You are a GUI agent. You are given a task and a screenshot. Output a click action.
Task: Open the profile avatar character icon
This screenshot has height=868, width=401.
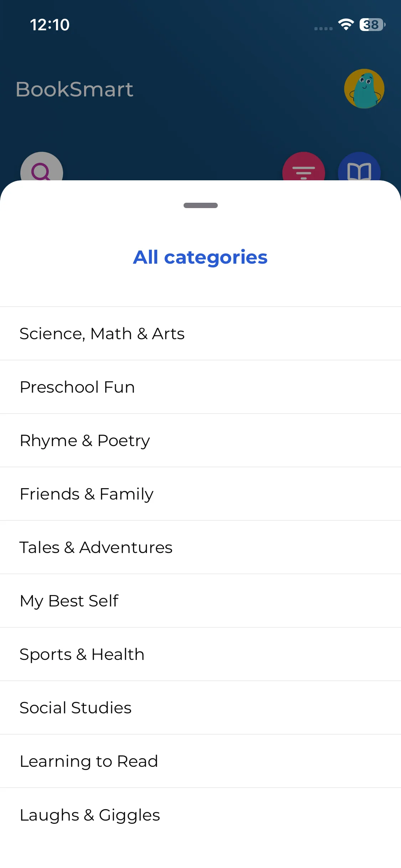[364, 89]
